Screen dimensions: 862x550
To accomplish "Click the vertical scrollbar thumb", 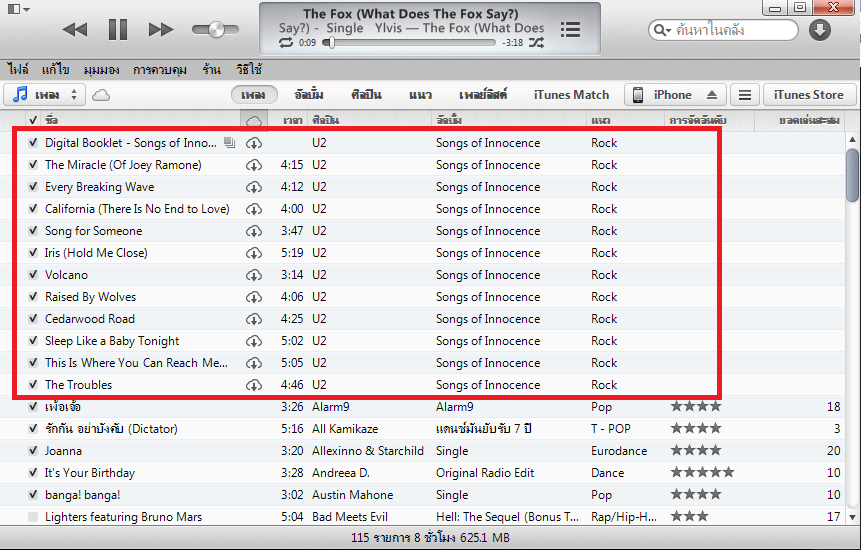I will (852, 175).
